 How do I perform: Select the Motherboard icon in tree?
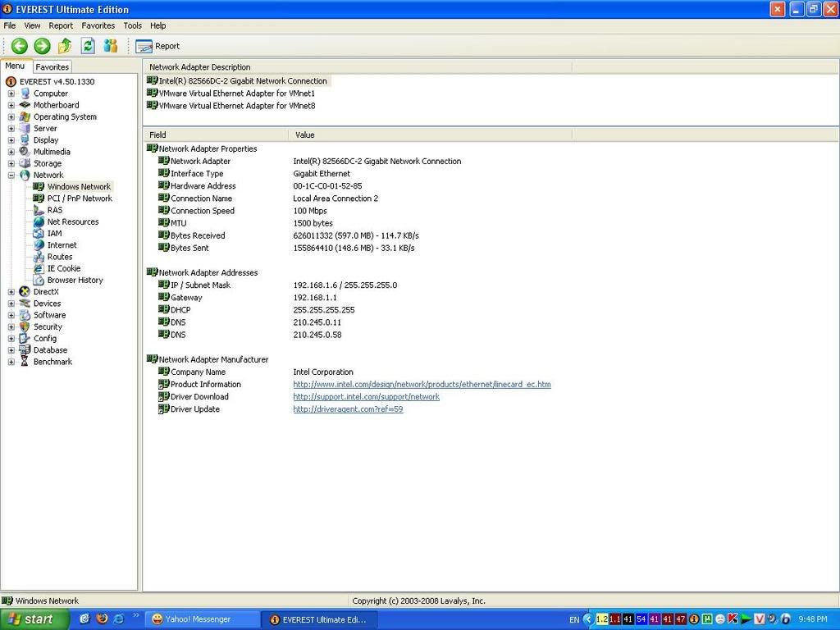(25, 105)
